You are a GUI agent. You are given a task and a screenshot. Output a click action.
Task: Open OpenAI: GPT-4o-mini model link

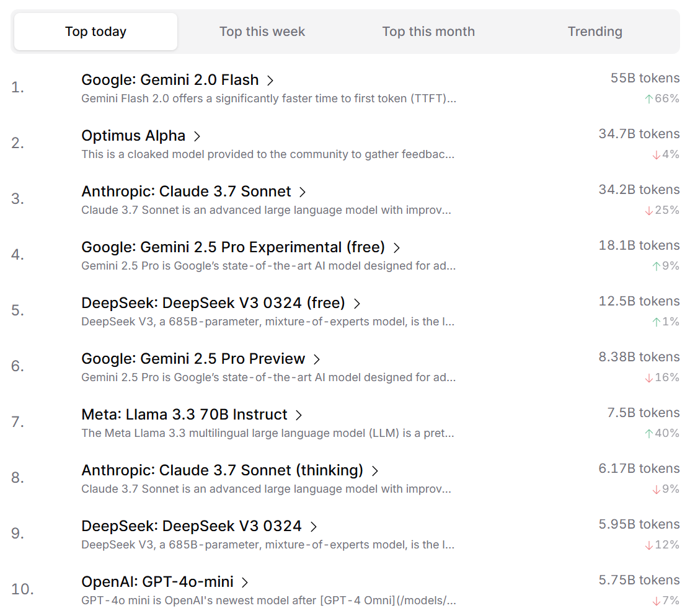(x=157, y=582)
